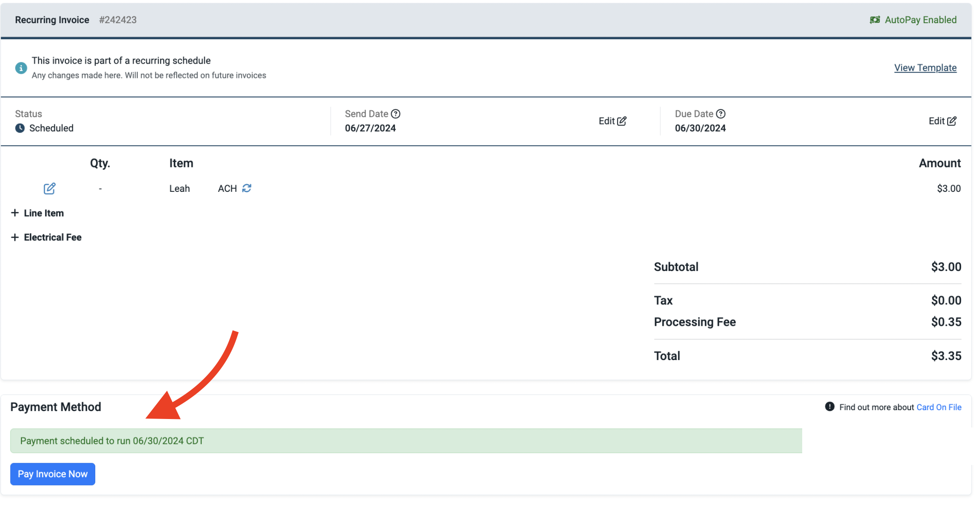Click the Pay Invoice Now button
The width and height of the screenshot is (980, 505).
click(53, 474)
